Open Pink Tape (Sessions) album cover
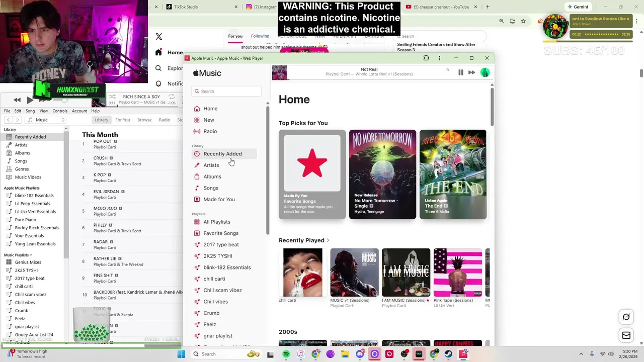Screen dimensions: 644x362 [x=458, y=273]
